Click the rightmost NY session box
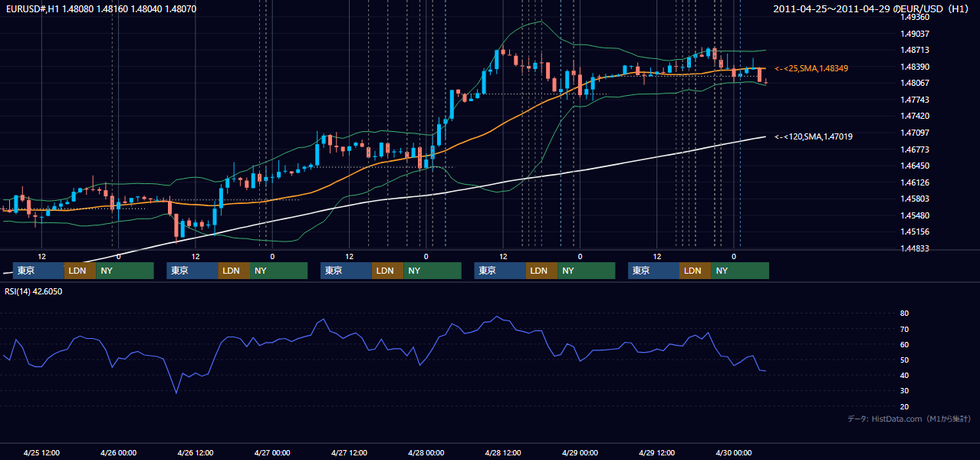 point(740,271)
